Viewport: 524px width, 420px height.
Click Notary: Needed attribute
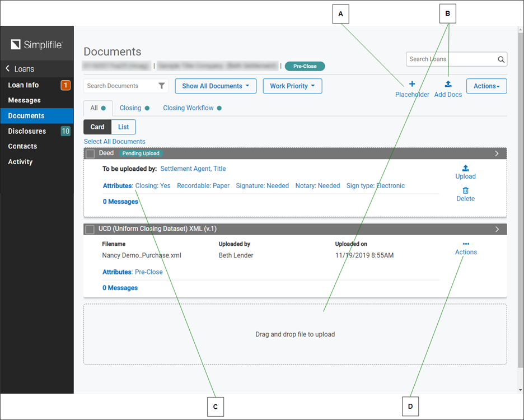pyautogui.click(x=317, y=185)
